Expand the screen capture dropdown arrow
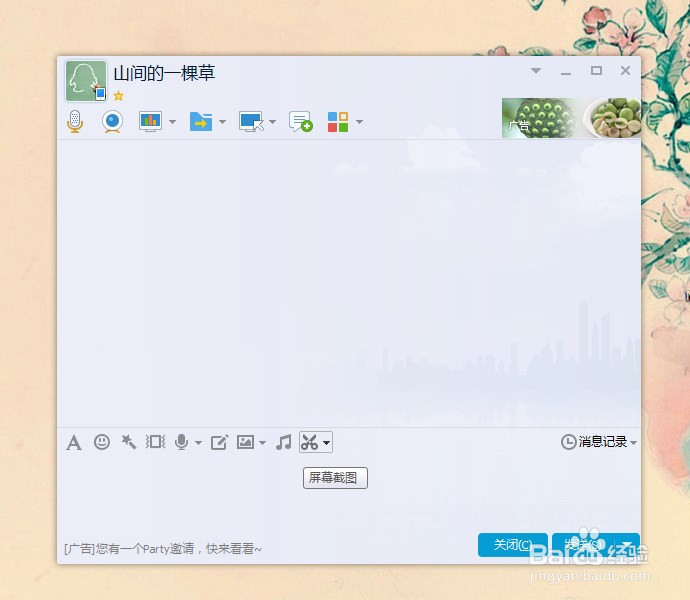 coord(327,443)
